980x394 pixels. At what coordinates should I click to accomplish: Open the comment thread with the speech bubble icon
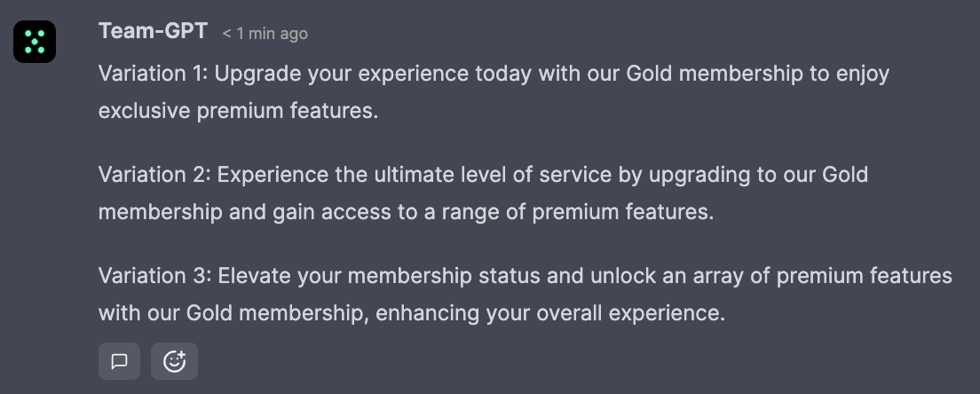click(119, 361)
